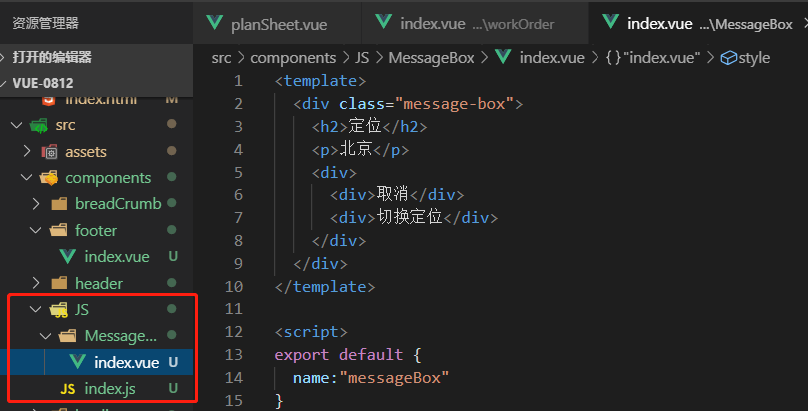Screen dimensions: 808x411
Task: Click the components folder icon
Action: (x=49, y=178)
